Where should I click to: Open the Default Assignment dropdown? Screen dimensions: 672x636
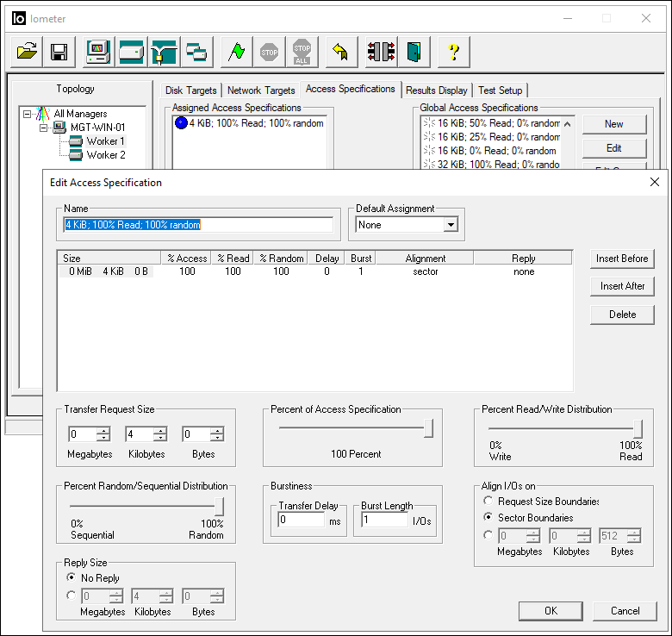(450, 225)
